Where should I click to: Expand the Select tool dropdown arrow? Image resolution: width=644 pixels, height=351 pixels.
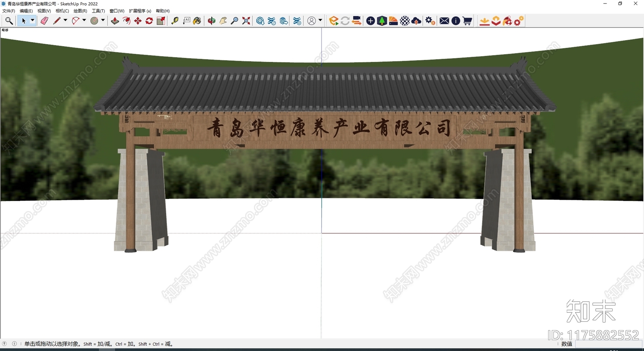(x=33, y=20)
